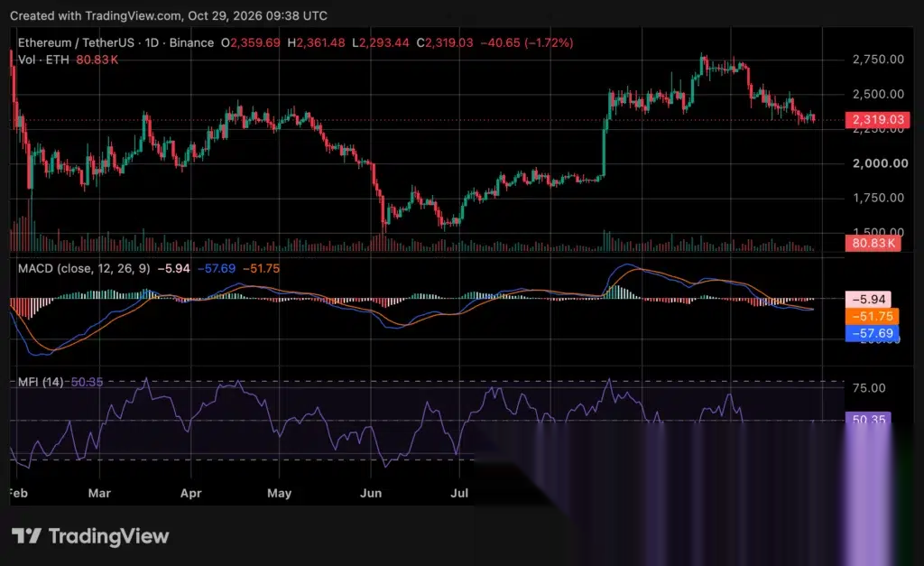Click the change value −40.65 (−1.72%)

(527, 42)
